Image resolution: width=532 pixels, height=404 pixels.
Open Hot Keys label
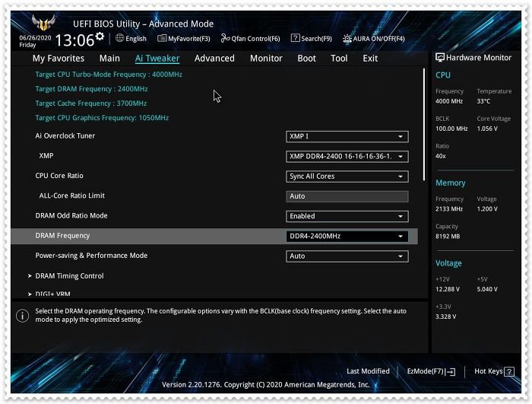click(488, 371)
